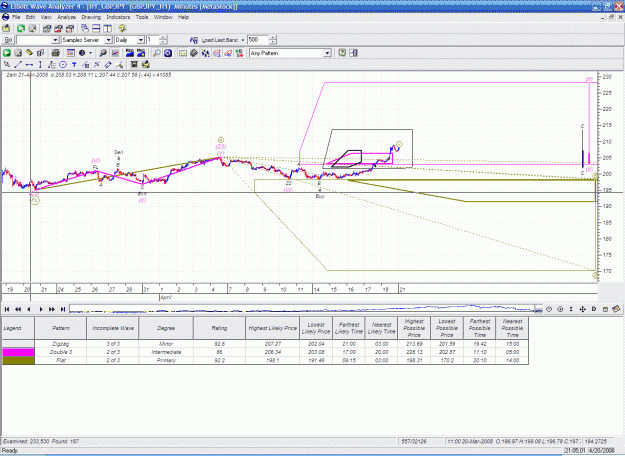The height and width of the screenshot is (456, 625).
Task: Open the Window menu
Action: (x=163, y=17)
